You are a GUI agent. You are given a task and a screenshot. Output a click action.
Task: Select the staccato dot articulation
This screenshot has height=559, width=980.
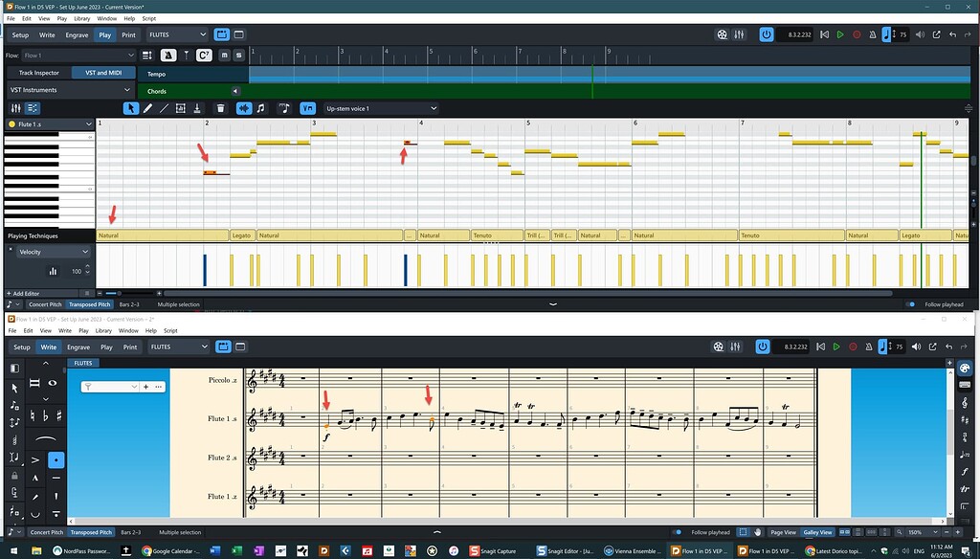tap(56, 460)
